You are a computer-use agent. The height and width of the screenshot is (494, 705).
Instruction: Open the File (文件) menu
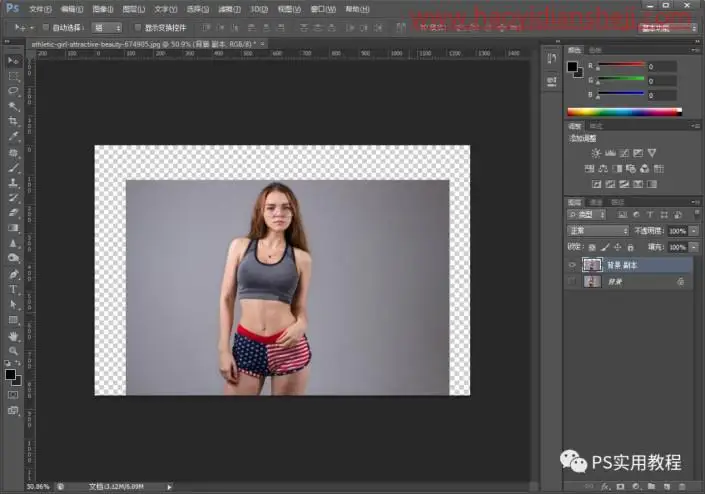pyautogui.click(x=40, y=9)
